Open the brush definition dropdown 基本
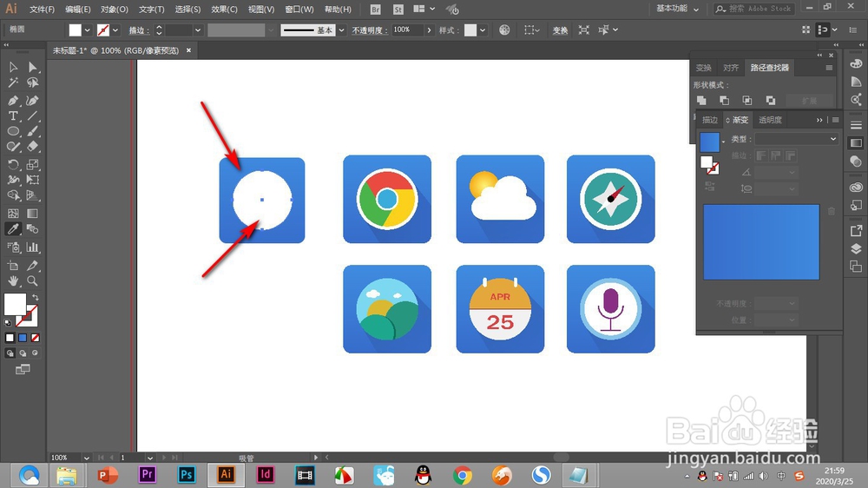This screenshot has height=488, width=868. pyautogui.click(x=341, y=30)
